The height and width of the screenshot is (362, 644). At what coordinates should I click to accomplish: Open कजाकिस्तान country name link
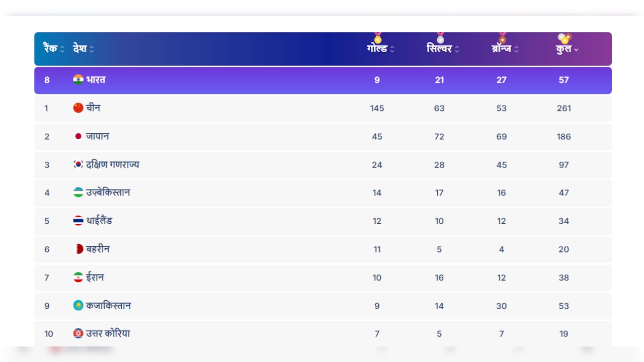[108, 305]
